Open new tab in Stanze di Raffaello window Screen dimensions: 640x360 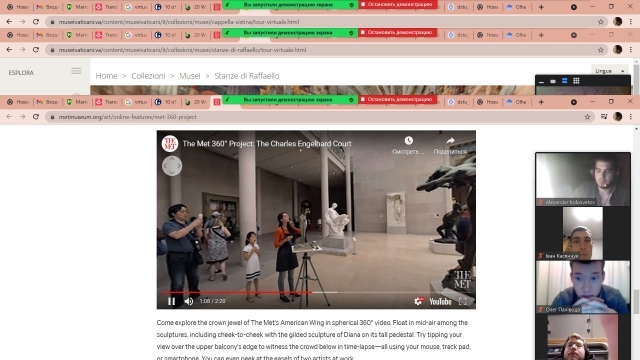[x=541, y=35]
